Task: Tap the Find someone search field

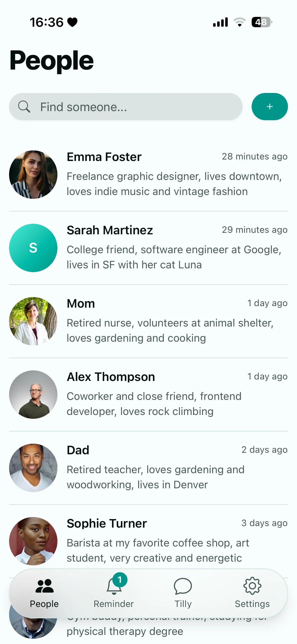Action: (126, 106)
